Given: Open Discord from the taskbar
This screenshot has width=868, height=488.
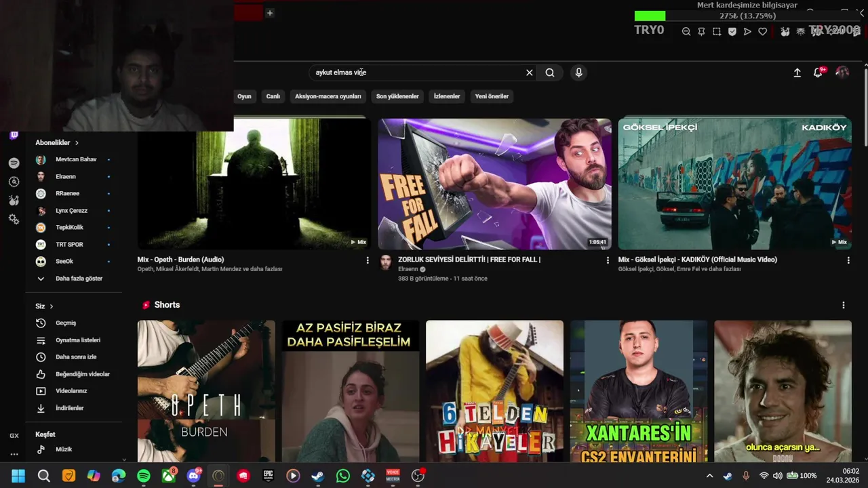Looking at the screenshot, I should pyautogui.click(x=193, y=476).
